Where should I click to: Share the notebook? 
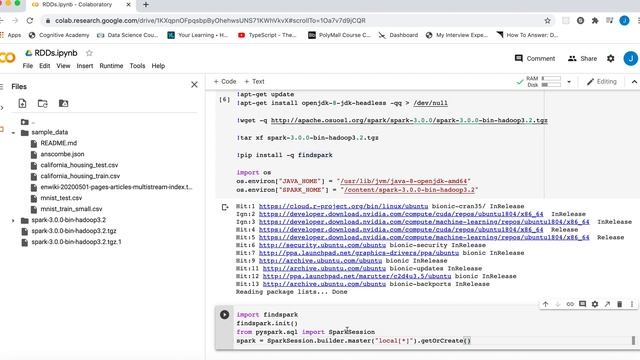coord(582,58)
